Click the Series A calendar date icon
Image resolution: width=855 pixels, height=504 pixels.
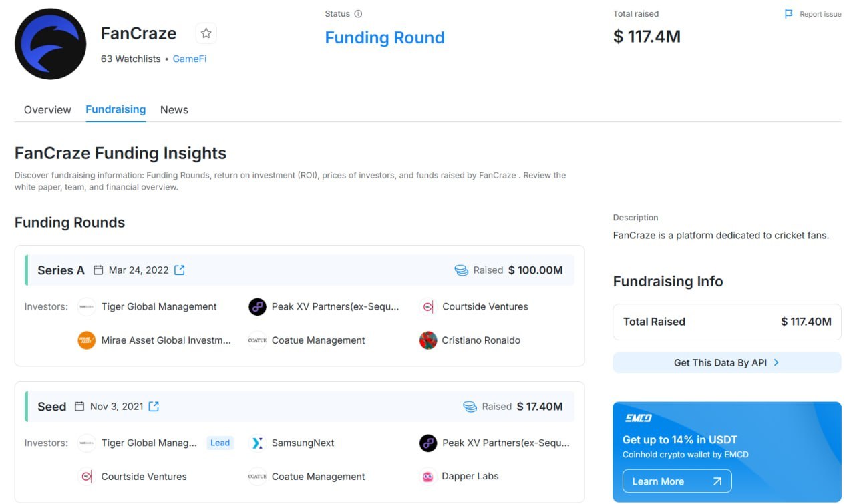coord(98,270)
